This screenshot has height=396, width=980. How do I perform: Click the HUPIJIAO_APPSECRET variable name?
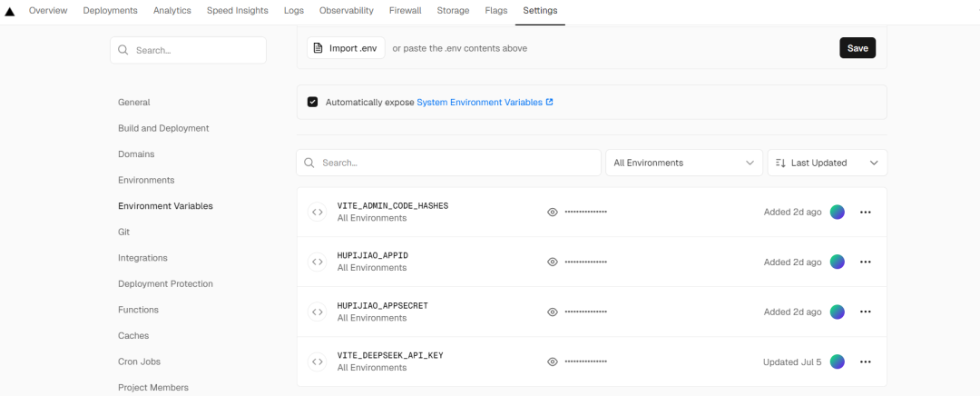[x=383, y=306]
